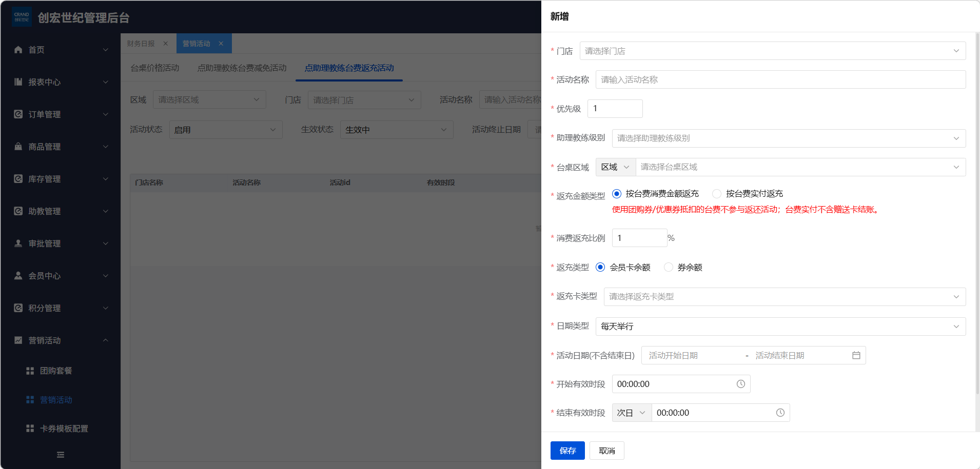Open the 团购套餐 submenu item
This screenshot has width=980, height=469.
tap(56, 371)
